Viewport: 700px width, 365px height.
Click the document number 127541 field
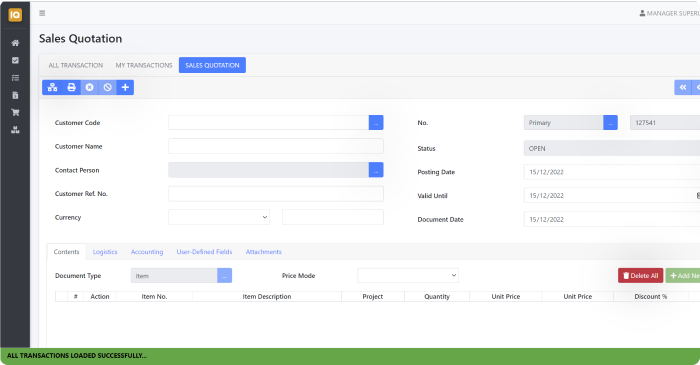(x=665, y=123)
